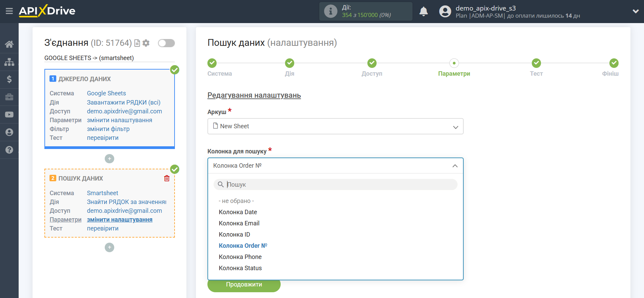Open the user profile sidebar icon
Screen dimensions: 644x298
[x=9, y=132]
